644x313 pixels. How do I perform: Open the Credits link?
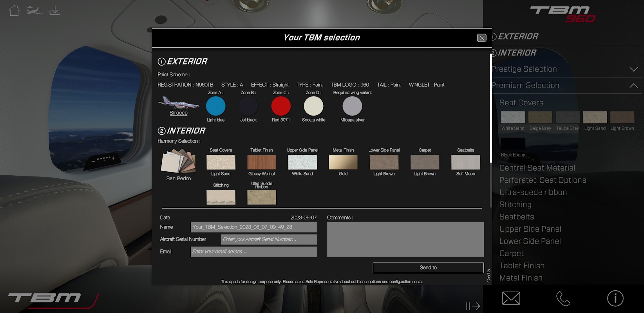[488, 276]
